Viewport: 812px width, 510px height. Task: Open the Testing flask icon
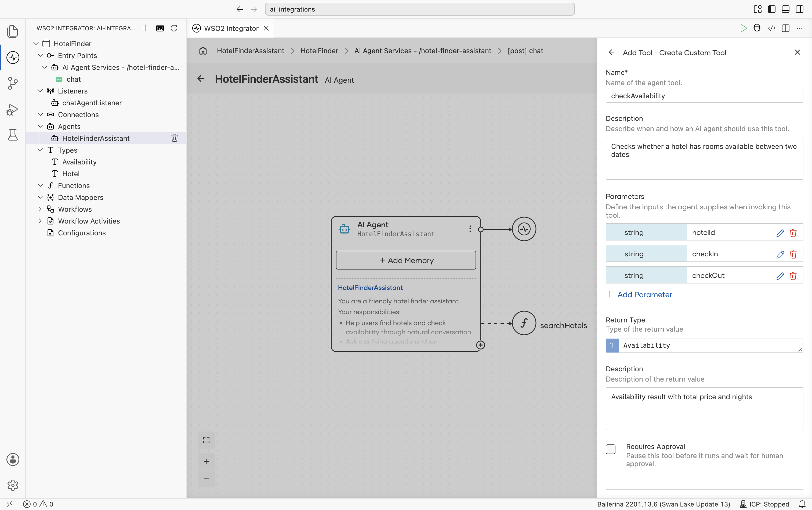coord(12,135)
